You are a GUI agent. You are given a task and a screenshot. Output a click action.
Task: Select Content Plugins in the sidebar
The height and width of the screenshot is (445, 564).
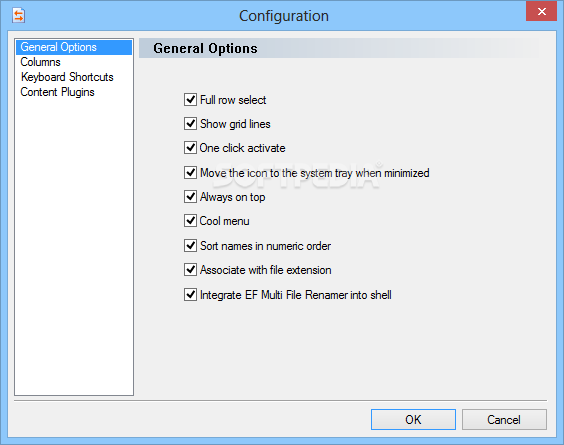click(57, 92)
